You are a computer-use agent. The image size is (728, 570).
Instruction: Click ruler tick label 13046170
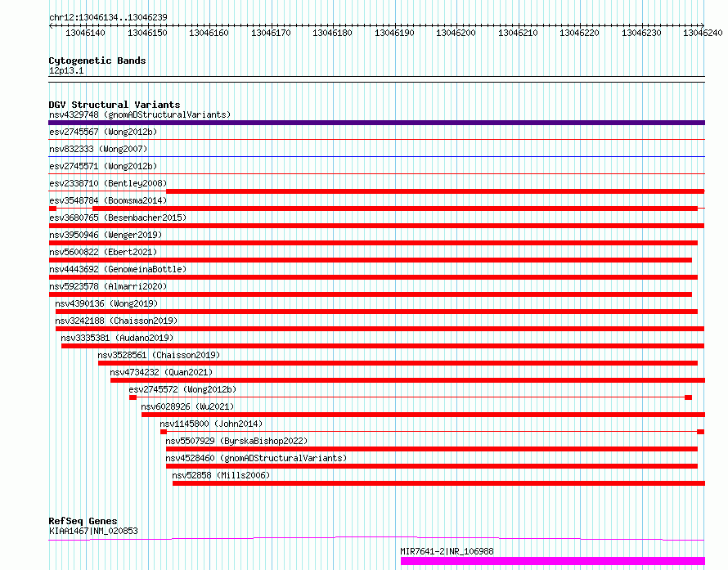(271, 33)
